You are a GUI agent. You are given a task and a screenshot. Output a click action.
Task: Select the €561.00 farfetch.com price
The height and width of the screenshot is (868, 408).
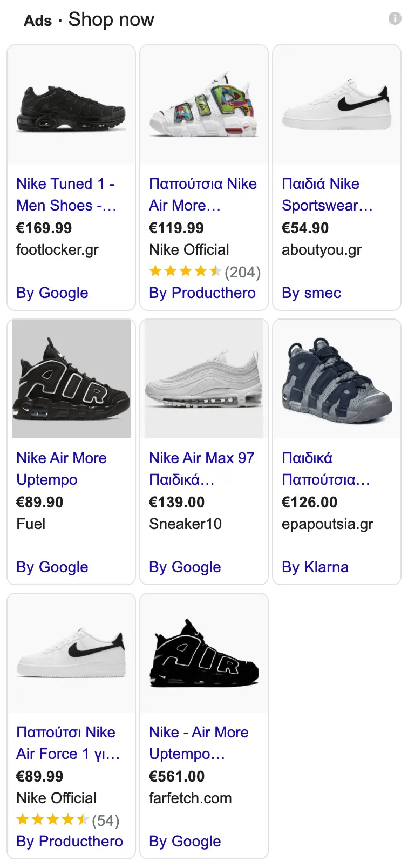176,776
